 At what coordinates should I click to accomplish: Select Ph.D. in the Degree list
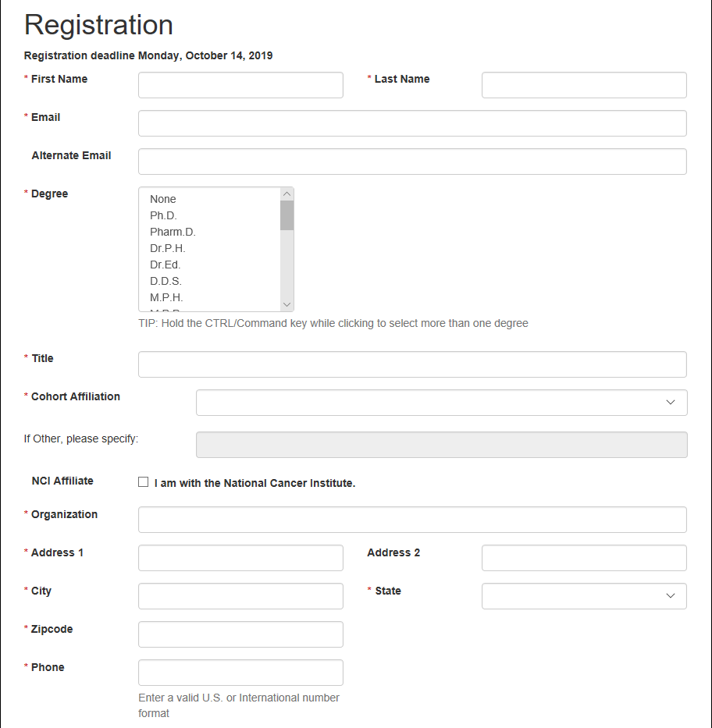(164, 215)
